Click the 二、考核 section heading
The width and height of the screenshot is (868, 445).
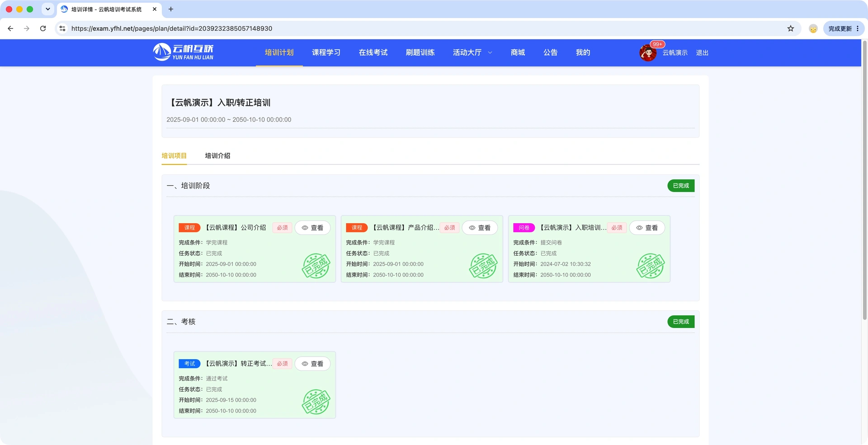181,322
